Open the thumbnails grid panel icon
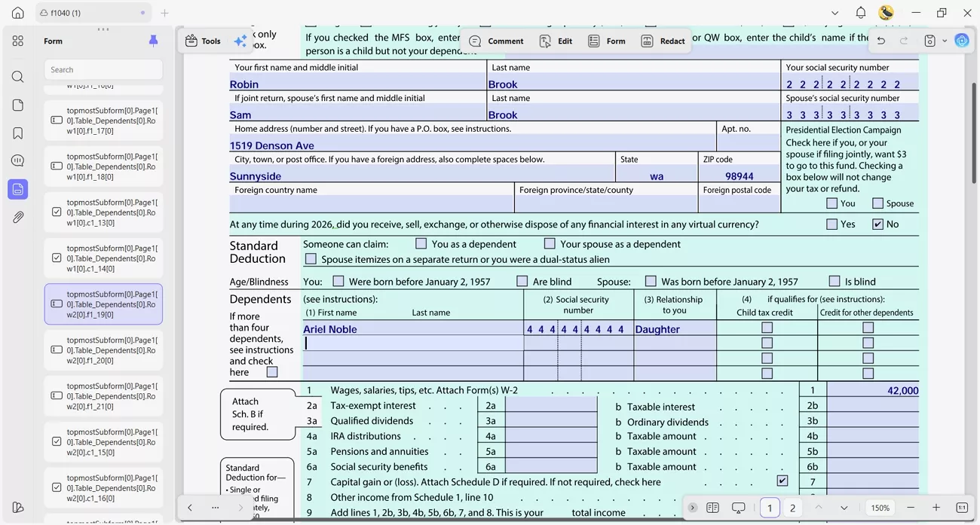Image resolution: width=980 pixels, height=525 pixels. point(18,41)
